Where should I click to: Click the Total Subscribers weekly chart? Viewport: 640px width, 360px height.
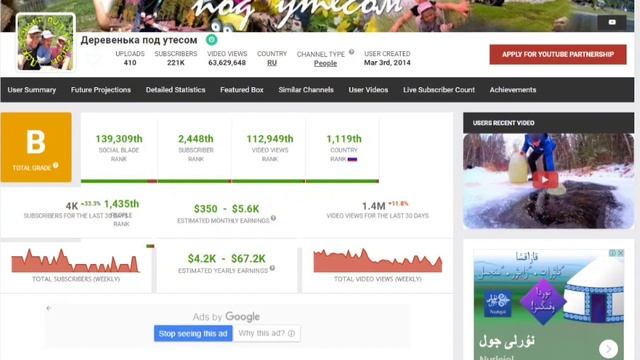[76, 260]
